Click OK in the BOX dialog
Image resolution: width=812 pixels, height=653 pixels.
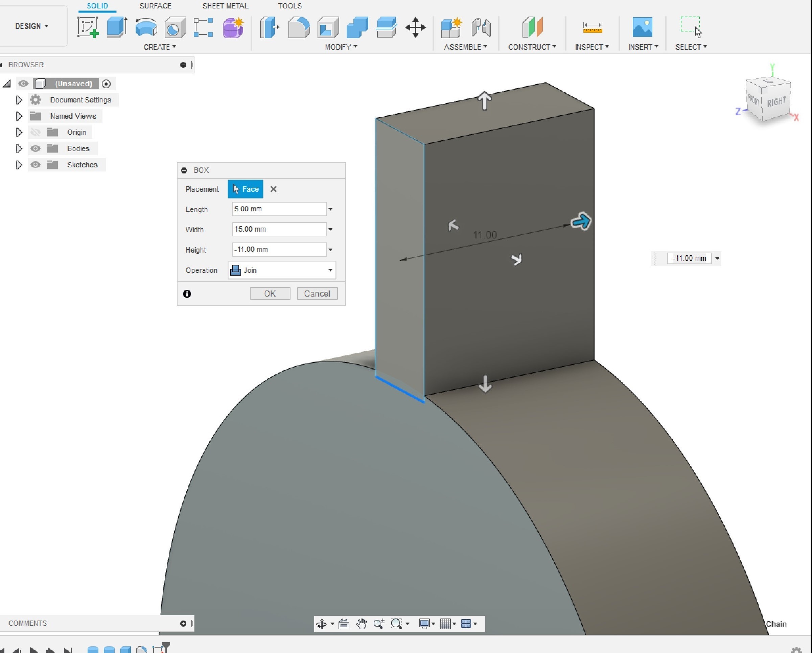coord(270,294)
